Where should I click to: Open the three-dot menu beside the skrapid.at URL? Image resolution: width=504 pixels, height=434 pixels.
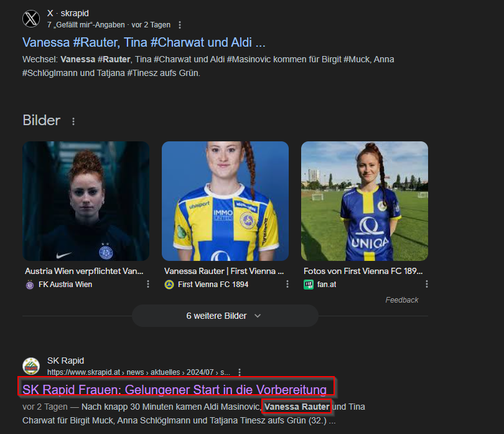[x=240, y=372]
